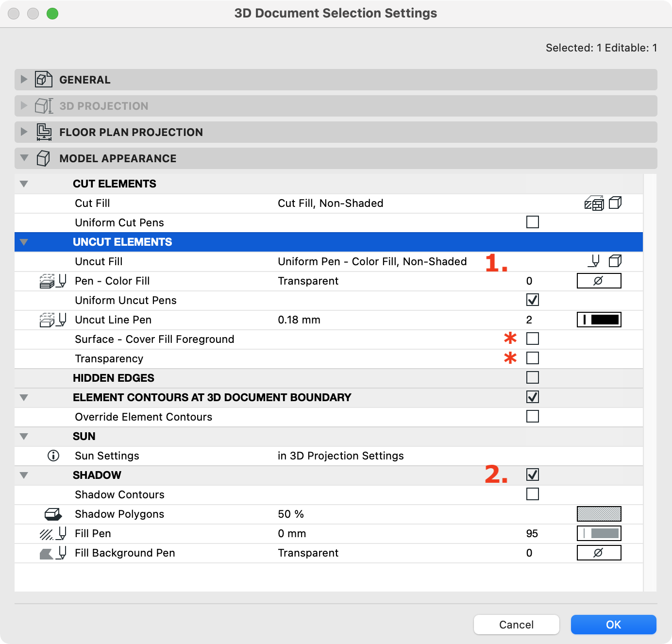Uncheck Element Contours at 3D Document Boundary
The width and height of the screenshot is (672, 644).
(x=533, y=397)
